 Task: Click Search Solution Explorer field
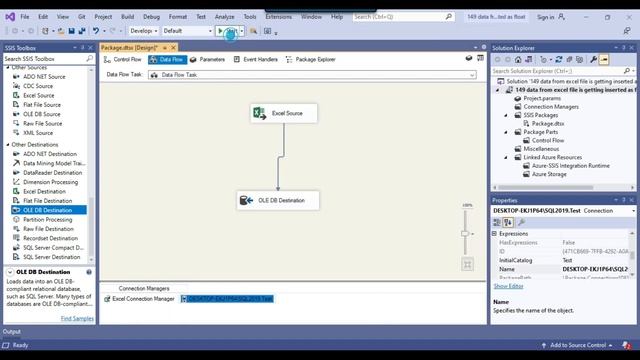558,71
